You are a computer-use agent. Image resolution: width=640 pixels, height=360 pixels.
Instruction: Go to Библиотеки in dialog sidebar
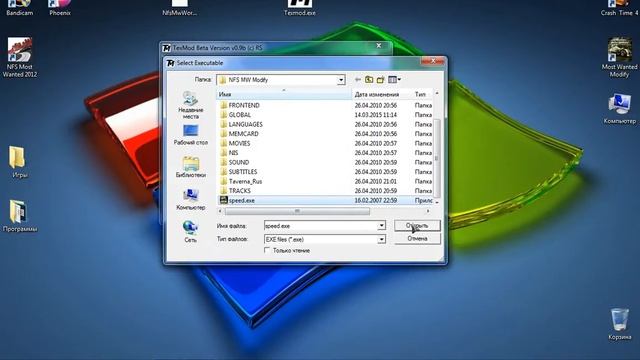coord(191,167)
